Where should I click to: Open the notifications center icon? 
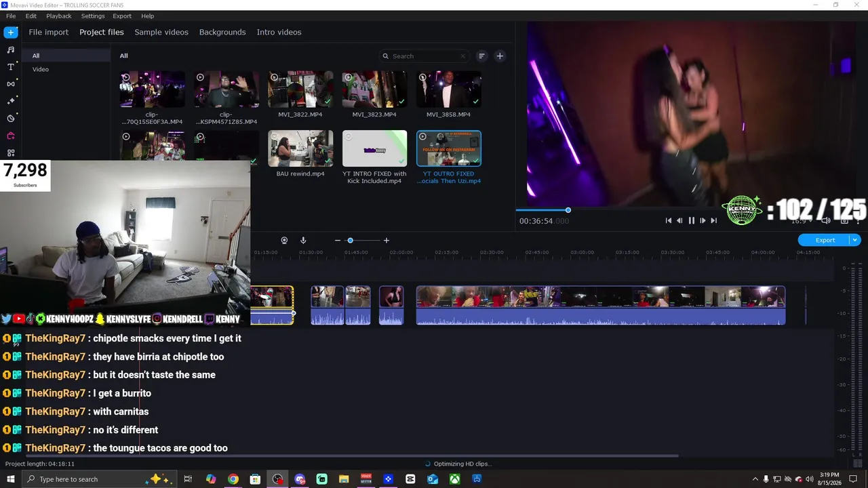tap(853, 479)
